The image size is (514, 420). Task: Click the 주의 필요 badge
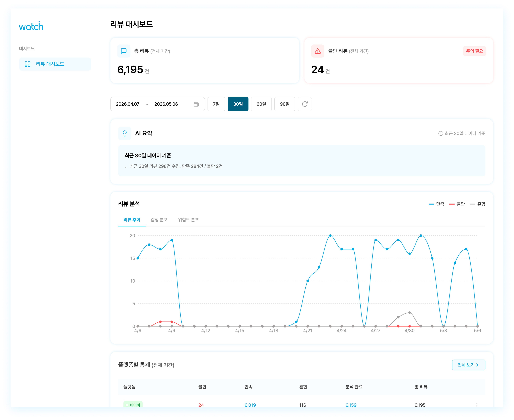pos(474,51)
